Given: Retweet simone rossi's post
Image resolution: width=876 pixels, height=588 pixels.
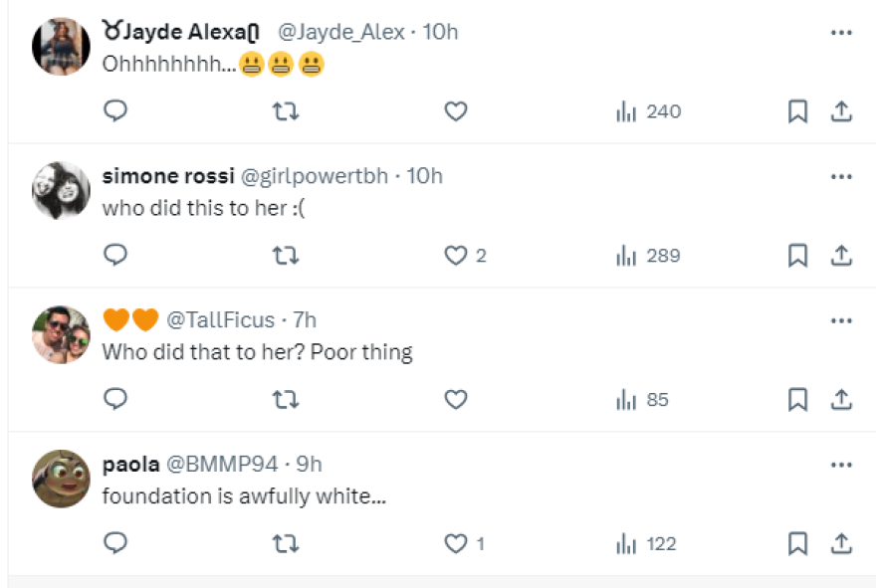Looking at the screenshot, I should [286, 256].
